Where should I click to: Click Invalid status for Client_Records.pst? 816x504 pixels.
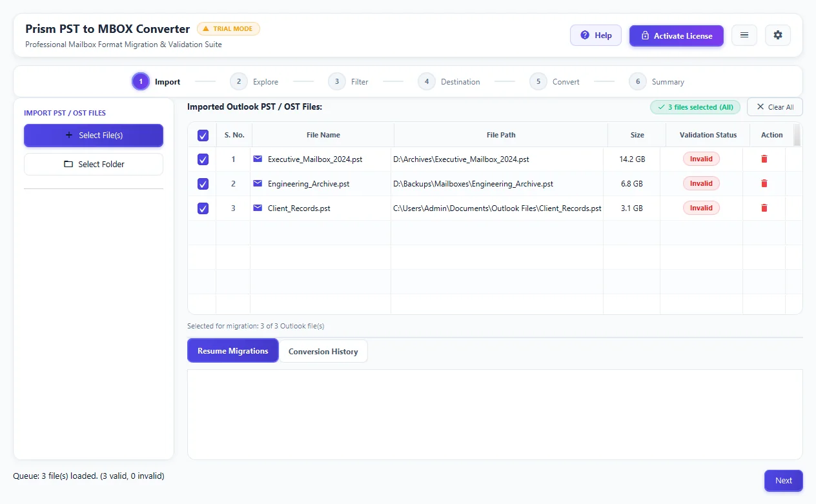coord(701,208)
